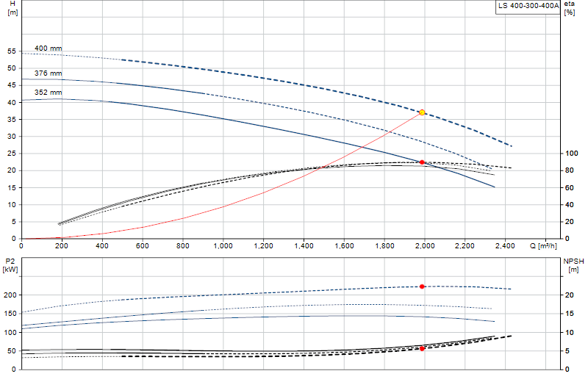588x382 pixels.
Task: Click the NPSH [m] axis title
Action: coord(573,265)
